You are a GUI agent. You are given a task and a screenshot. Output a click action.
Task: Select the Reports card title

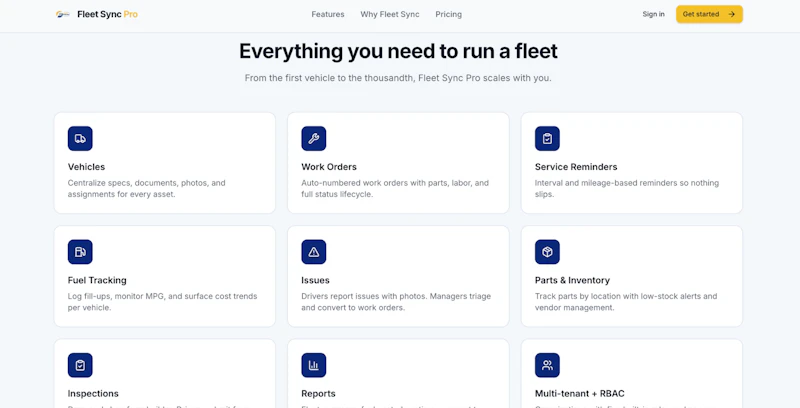pos(318,393)
